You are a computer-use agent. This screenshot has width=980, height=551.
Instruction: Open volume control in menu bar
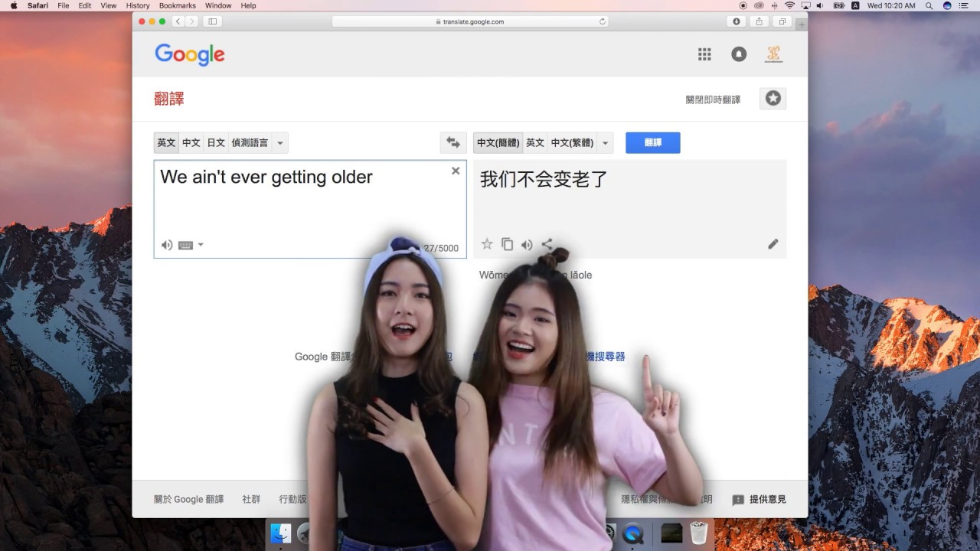click(820, 5)
